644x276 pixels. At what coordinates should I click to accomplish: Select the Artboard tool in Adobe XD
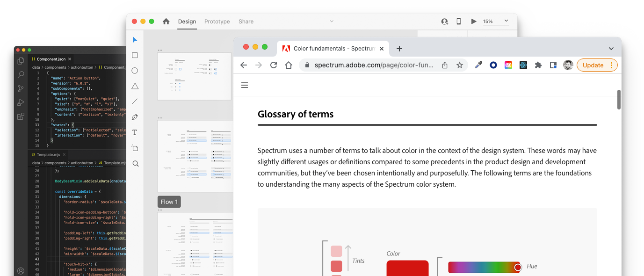pyautogui.click(x=135, y=148)
